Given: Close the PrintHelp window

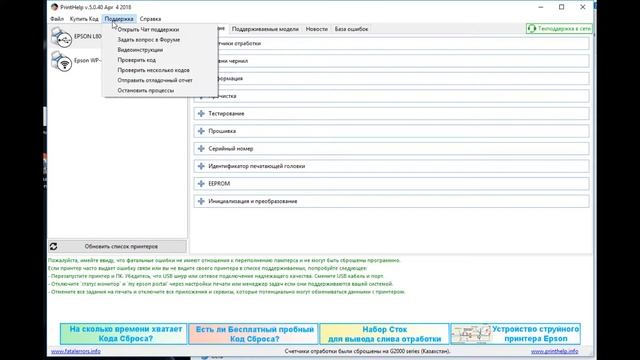Looking at the screenshot, I should [583, 7].
